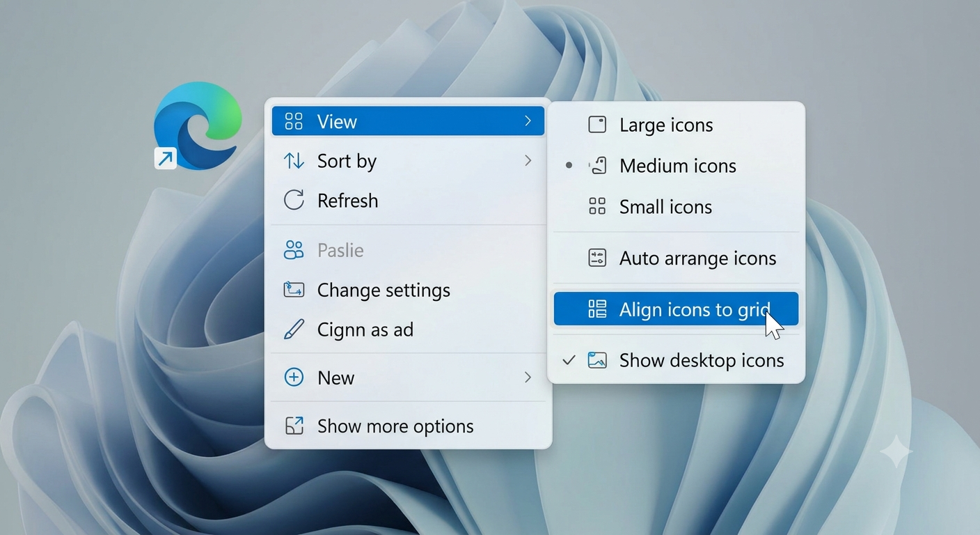Click the Sort by up-down arrows icon
The width and height of the screenshot is (980, 535).
[294, 161]
